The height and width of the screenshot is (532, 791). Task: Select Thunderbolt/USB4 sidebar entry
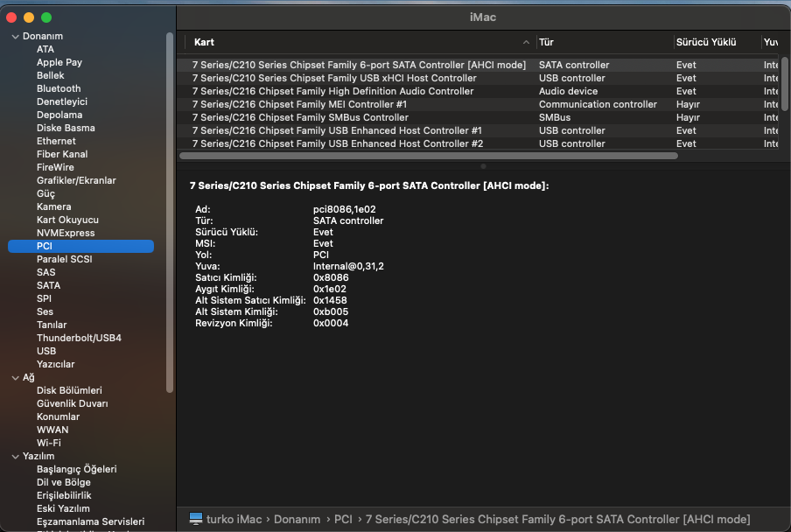click(x=79, y=338)
